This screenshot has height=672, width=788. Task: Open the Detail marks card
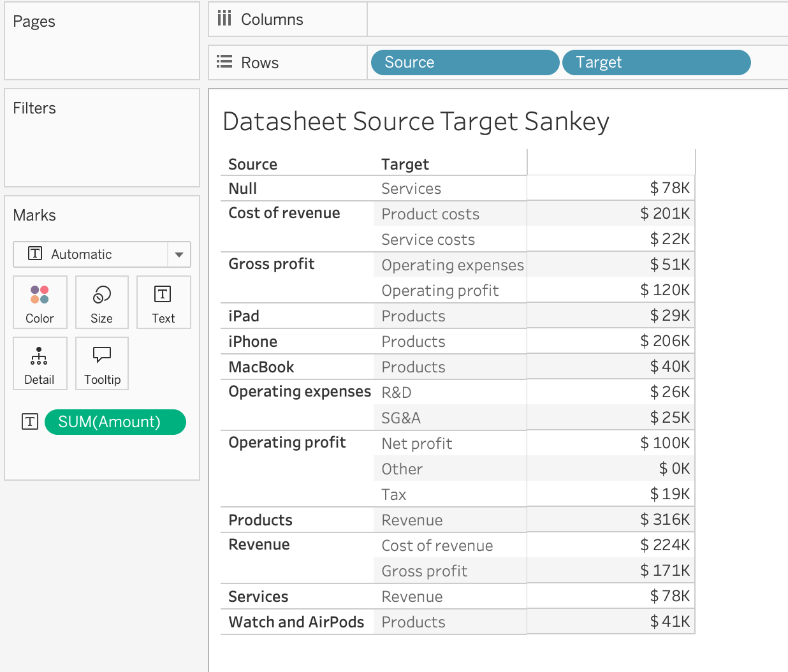point(40,363)
